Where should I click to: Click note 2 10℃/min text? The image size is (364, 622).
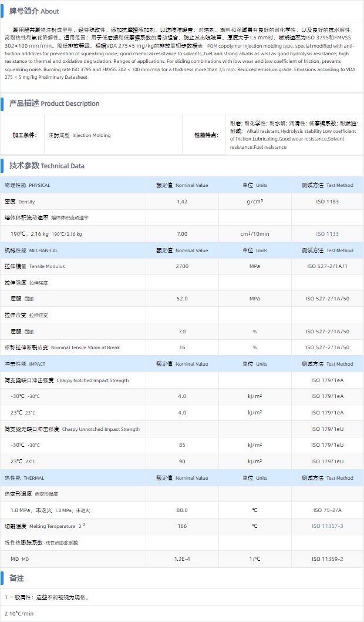[19, 614]
